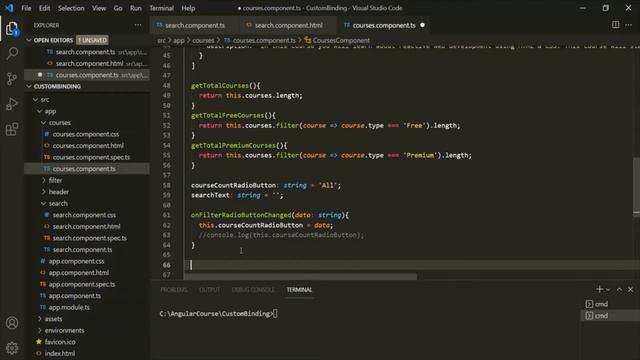Collapse the src folder
This screenshot has height=360, width=640.
pos(36,100)
